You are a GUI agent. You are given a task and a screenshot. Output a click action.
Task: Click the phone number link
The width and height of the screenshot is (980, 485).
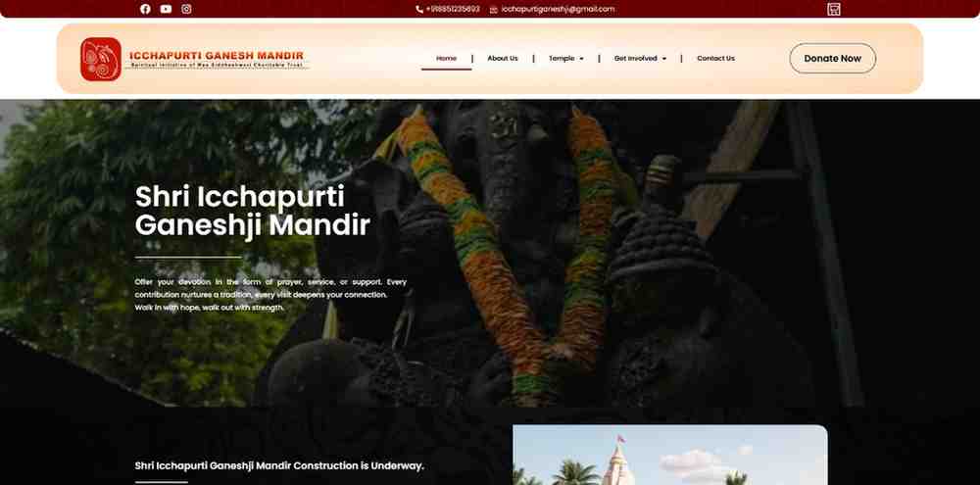(453, 10)
